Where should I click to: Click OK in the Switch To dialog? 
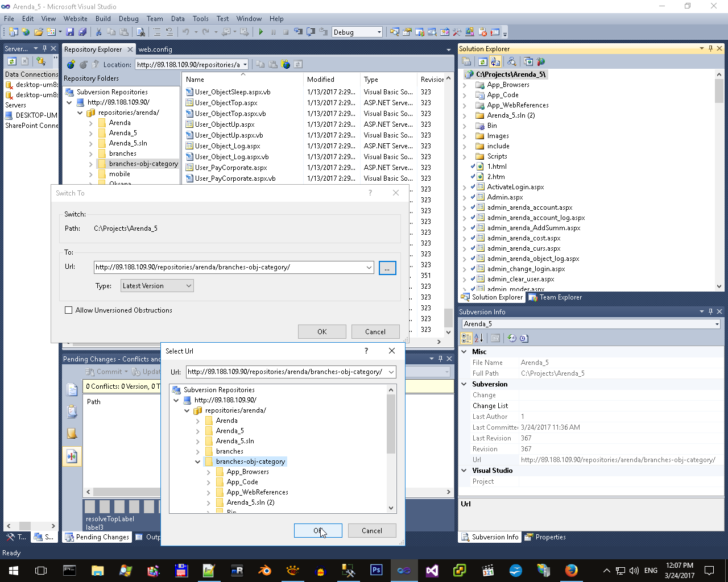pyautogui.click(x=322, y=331)
